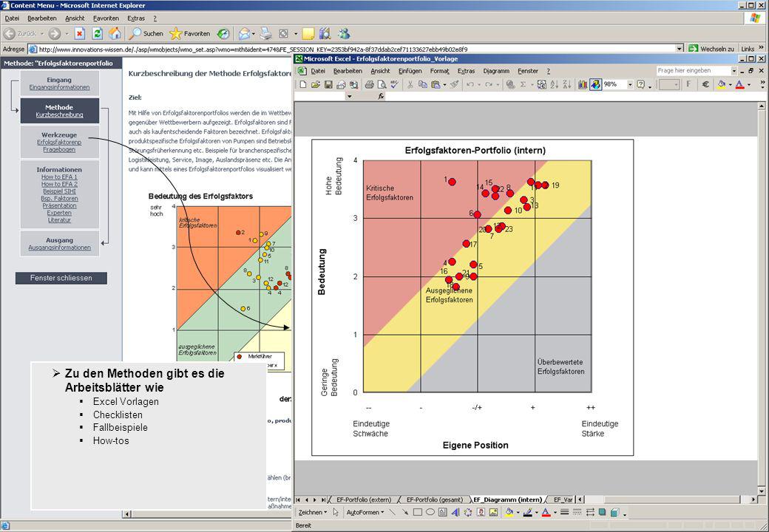Open Favoriten panel in Internet Explorer

[x=190, y=34]
